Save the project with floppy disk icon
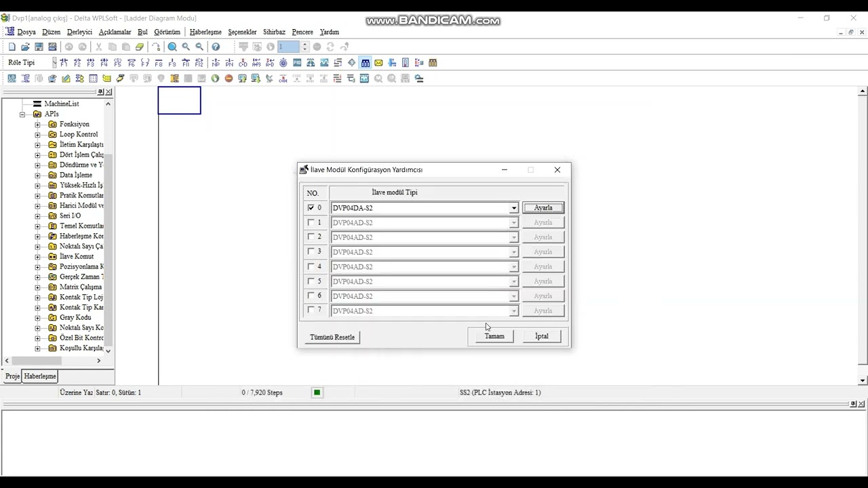 [39, 47]
